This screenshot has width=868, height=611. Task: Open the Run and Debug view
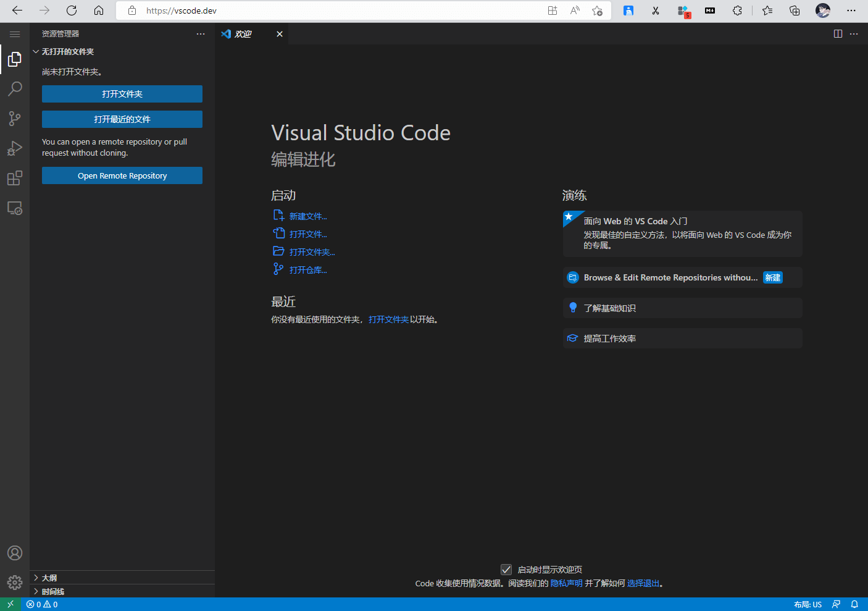click(x=15, y=148)
